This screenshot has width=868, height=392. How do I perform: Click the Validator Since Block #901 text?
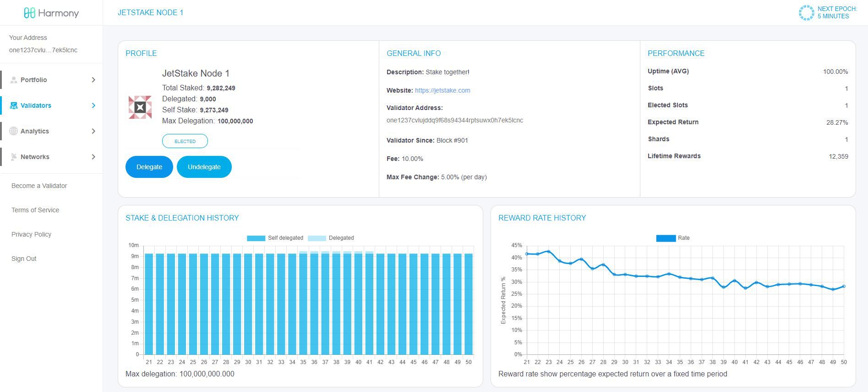[x=427, y=140]
